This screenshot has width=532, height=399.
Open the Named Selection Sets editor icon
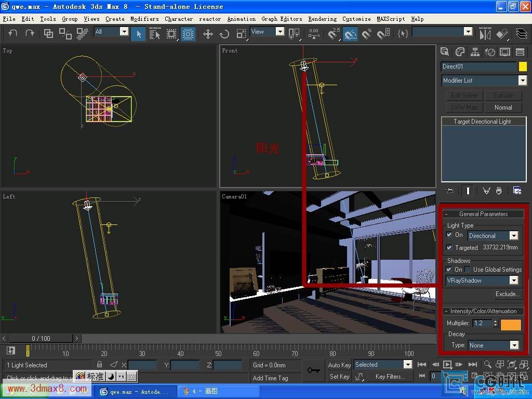[x=403, y=34]
